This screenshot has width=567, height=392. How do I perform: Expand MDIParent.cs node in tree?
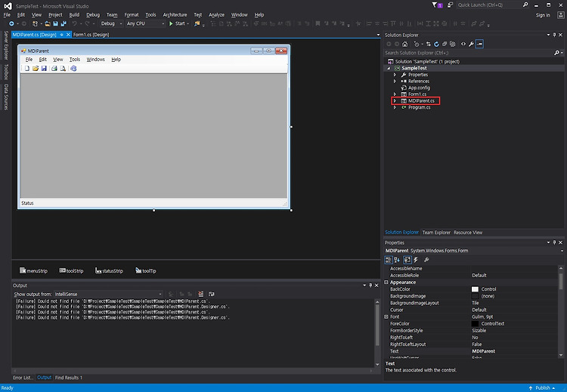point(395,100)
